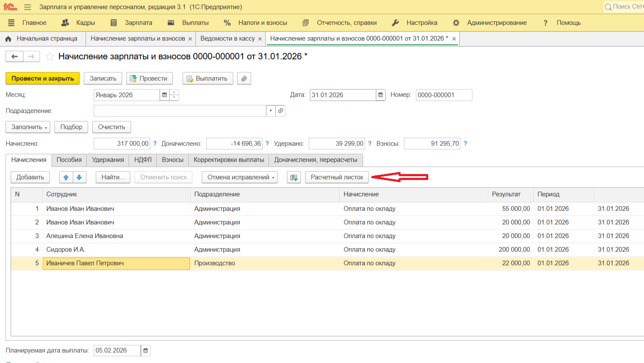Image resolution: width=644 pixels, height=363 pixels.
Task: Switch to the НДФЛ tab
Action: 143,160
